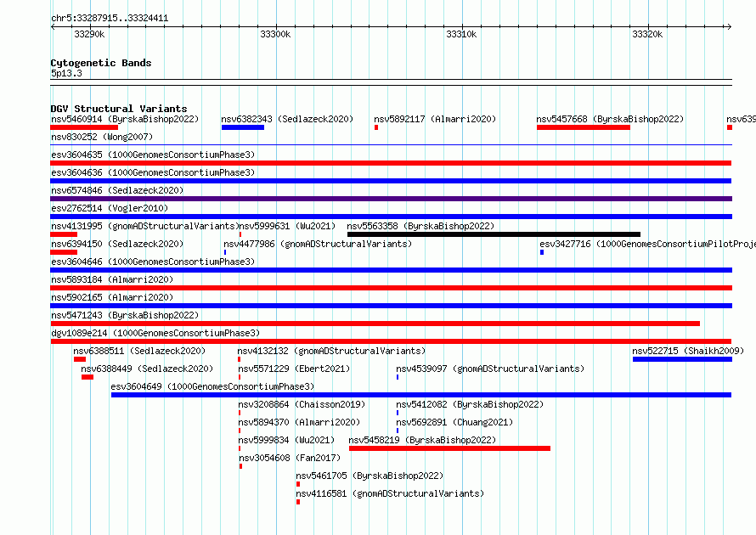Select the black nsv5563358 variant bar
Image resolution: width=756 pixels, height=535 pixels.
494,234
